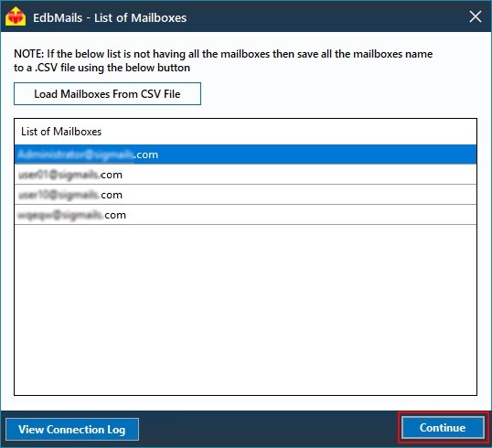Screen dimensions: 492x448
Task: Click the empty area below the mailbox rows
Action: [245, 309]
